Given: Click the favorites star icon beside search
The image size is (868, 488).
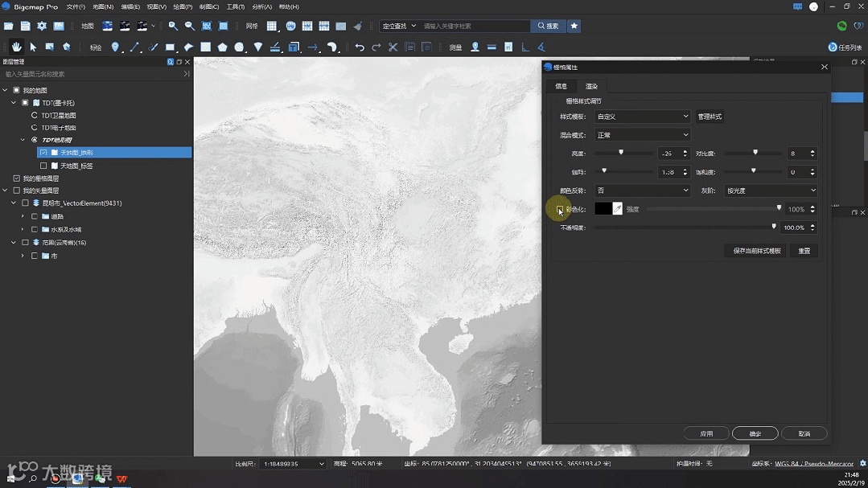Looking at the screenshot, I should point(574,26).
